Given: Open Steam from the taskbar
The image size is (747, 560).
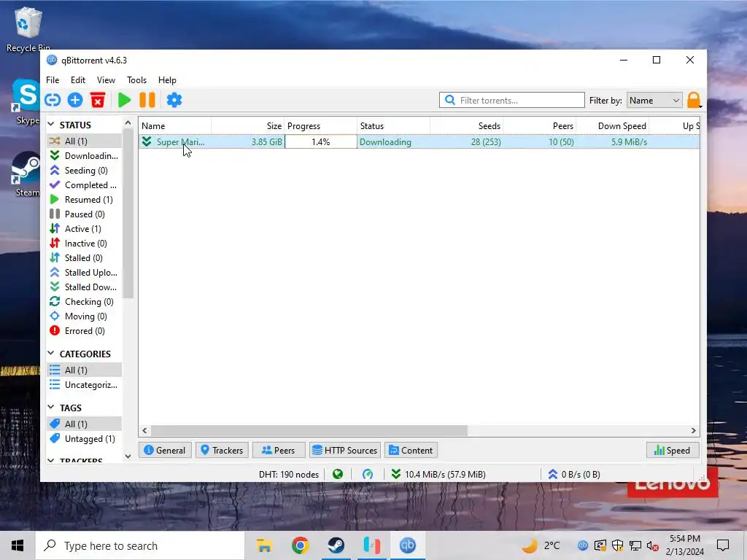Looking at the screenshot, I should (x=336, y=545).
